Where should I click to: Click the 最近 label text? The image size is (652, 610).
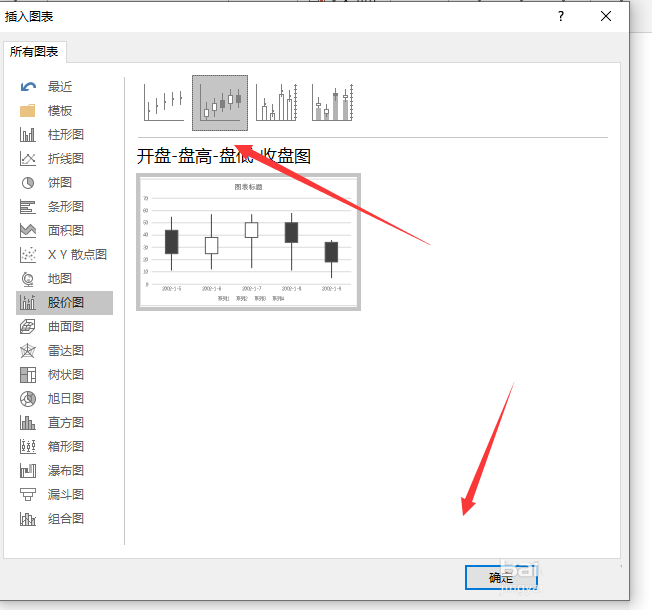point(60,86)
